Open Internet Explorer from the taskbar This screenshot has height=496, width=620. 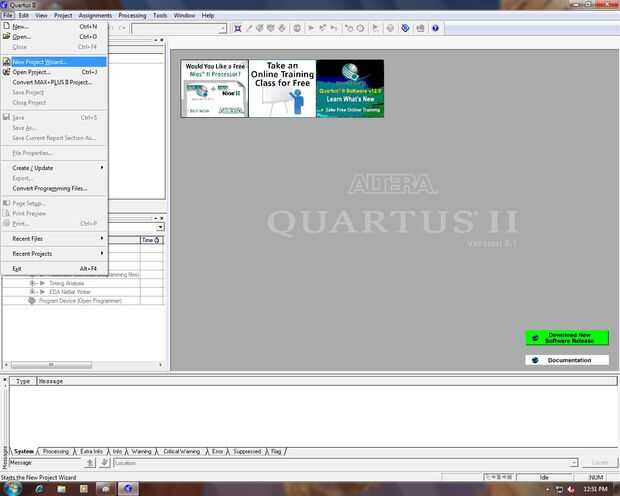tap(40, 489)
